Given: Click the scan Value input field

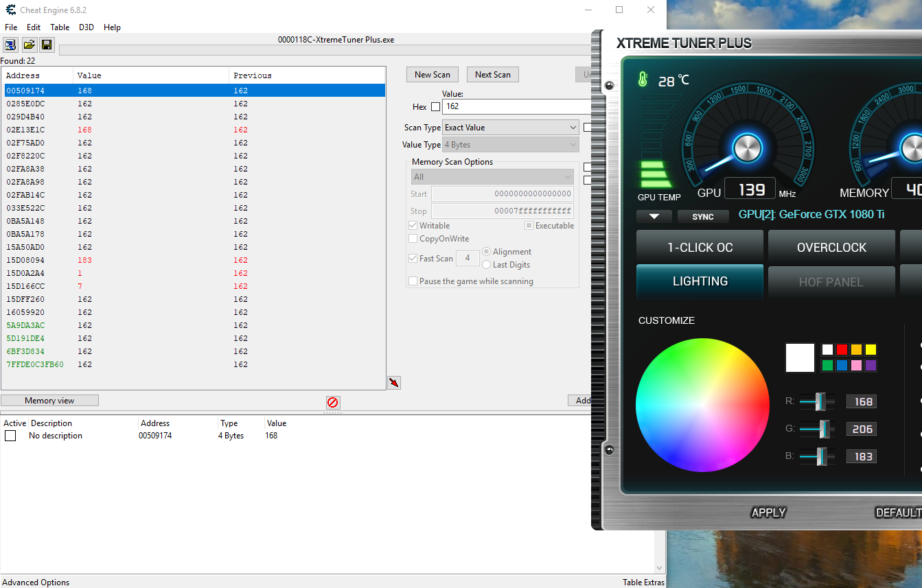Looking at the screenshot, I should 518,107.
